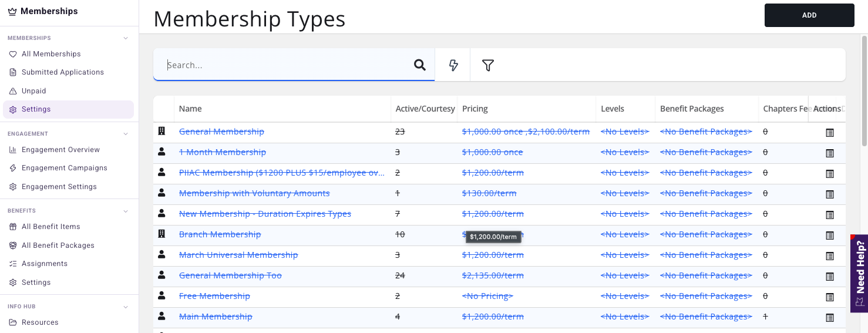
Task: Open Membership with Voluntary Amounts link
Action: tap(254, 193)
